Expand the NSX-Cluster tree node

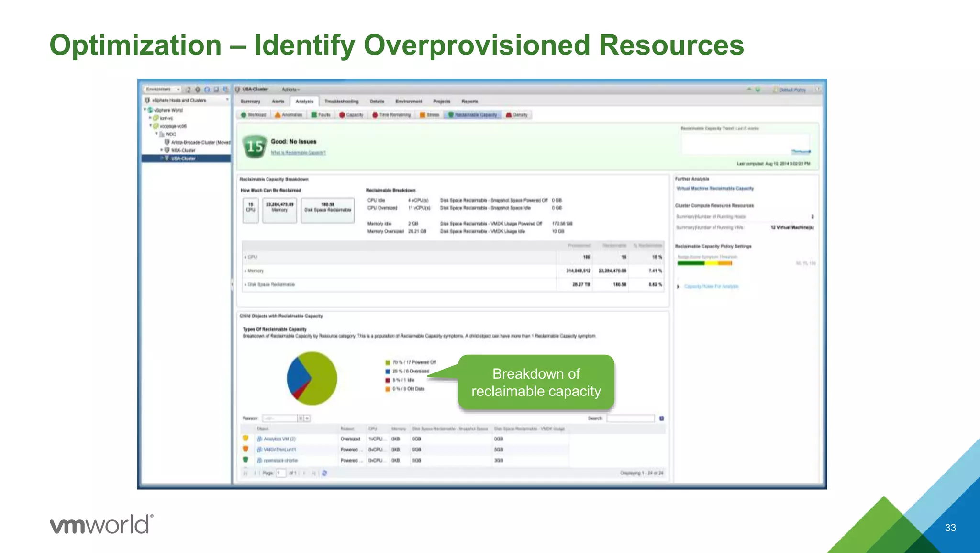(x=161, y=150)
